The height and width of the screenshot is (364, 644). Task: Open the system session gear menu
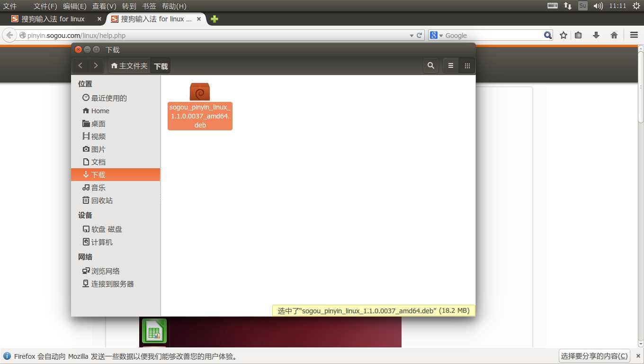[x=636, y=6]
